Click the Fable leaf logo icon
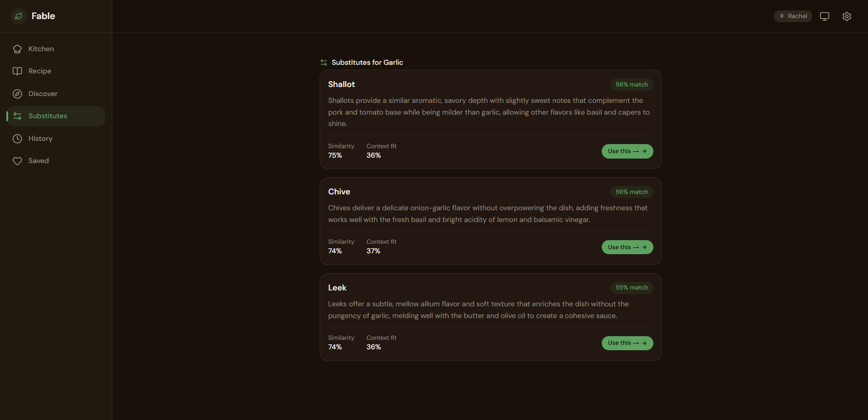This screenshot has height=420, width=868. tap(19, 16)
